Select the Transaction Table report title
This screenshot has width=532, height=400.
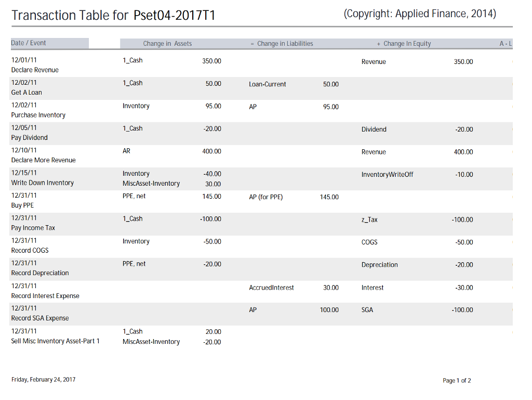point(113,16)
